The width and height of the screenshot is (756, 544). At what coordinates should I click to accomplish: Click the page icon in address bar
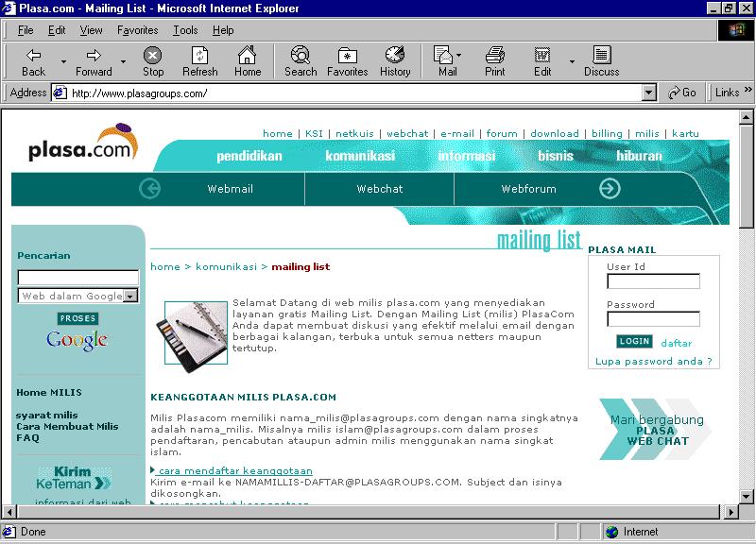pyautogui.click(x=60, y=93)
